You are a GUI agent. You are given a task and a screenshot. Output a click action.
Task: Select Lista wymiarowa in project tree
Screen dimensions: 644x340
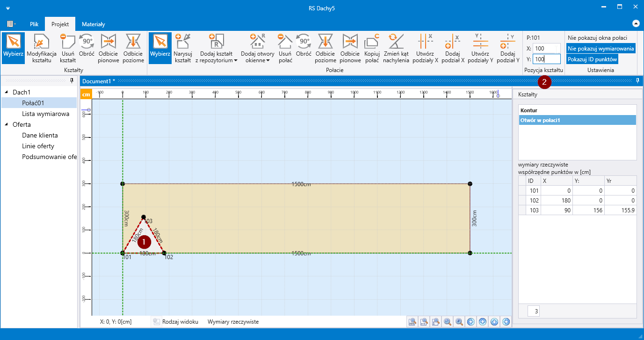tap(46, 114)
